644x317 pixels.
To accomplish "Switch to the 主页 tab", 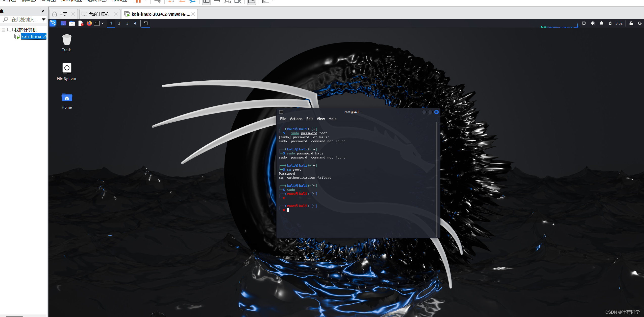I will click(63, 14).
